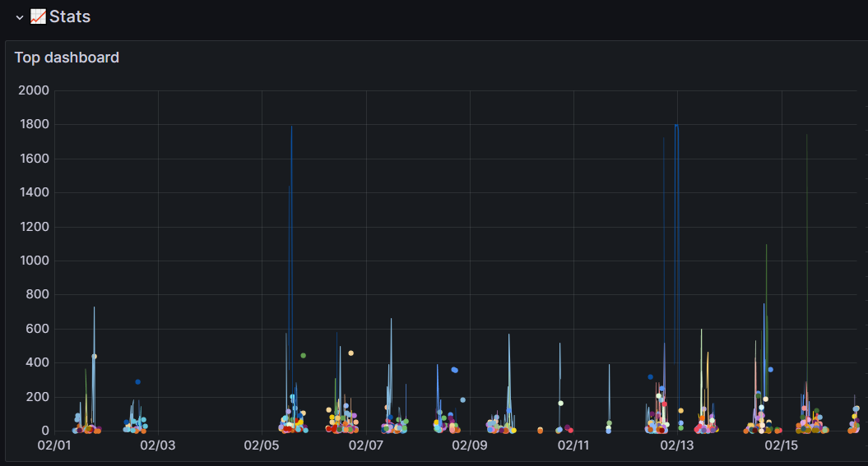Select the bright blue point before 02/09
This screenshot has height=466, width=868.
pos(454,370)
